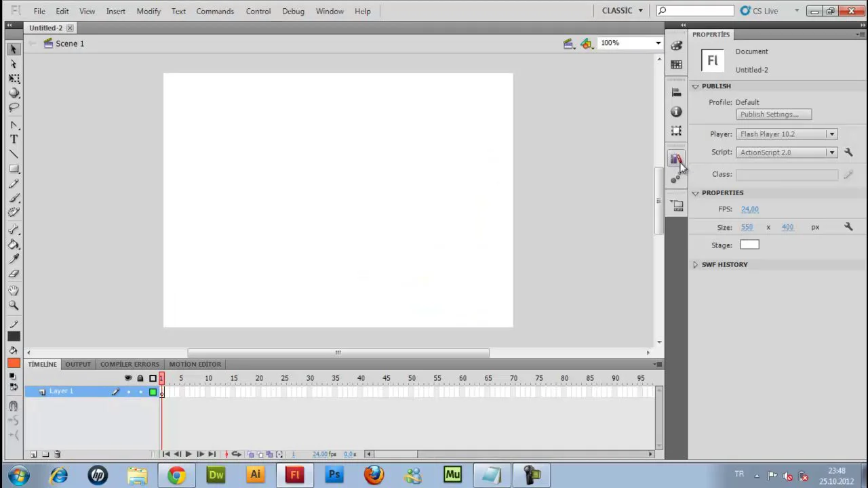Select the Brush tool
Viewport: 868px width, 488px height.
[x=14, y=199]
